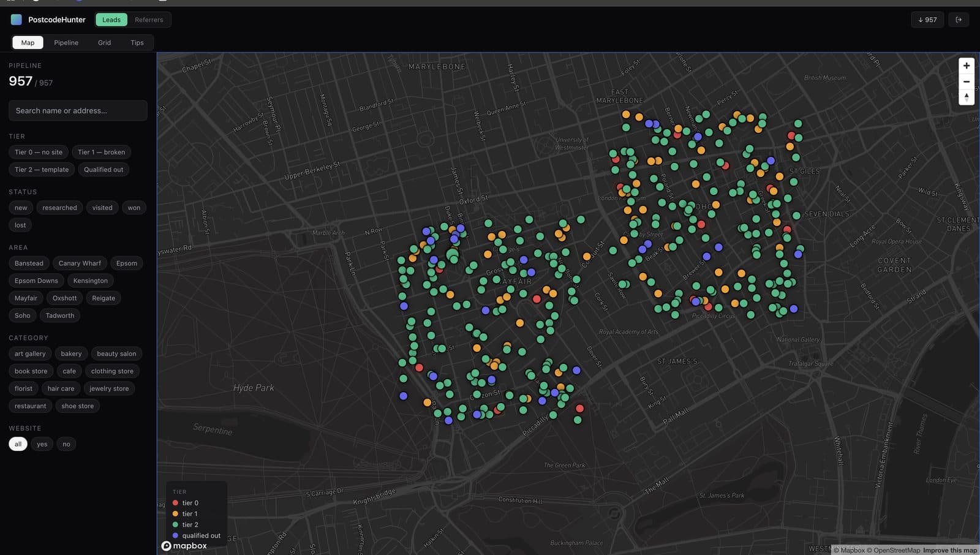The image size is (980, 555).
Task: Filter by status won
Action: tap(134, 208)
